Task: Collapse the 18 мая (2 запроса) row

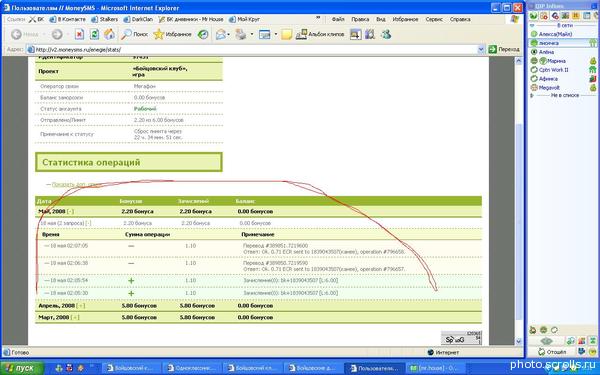Action: 88,223
